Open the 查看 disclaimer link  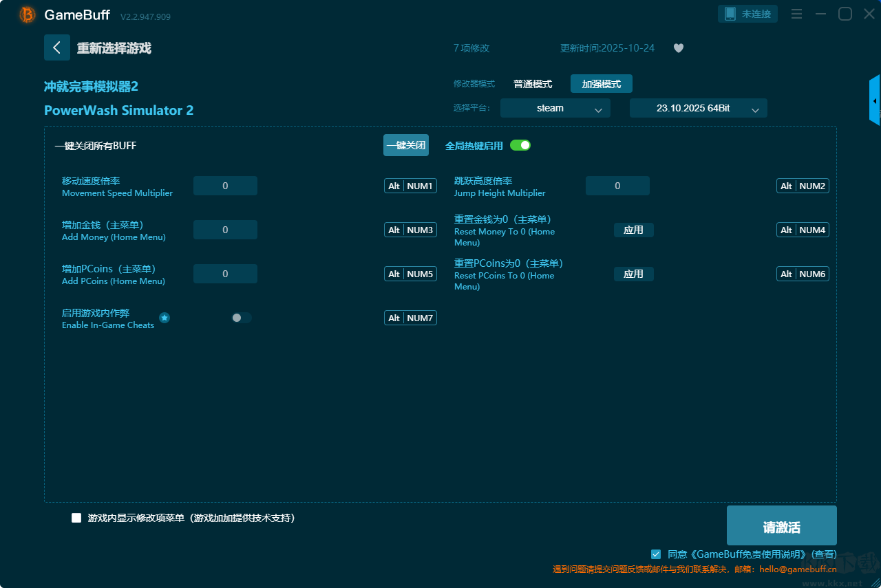(x=823, y=554)
